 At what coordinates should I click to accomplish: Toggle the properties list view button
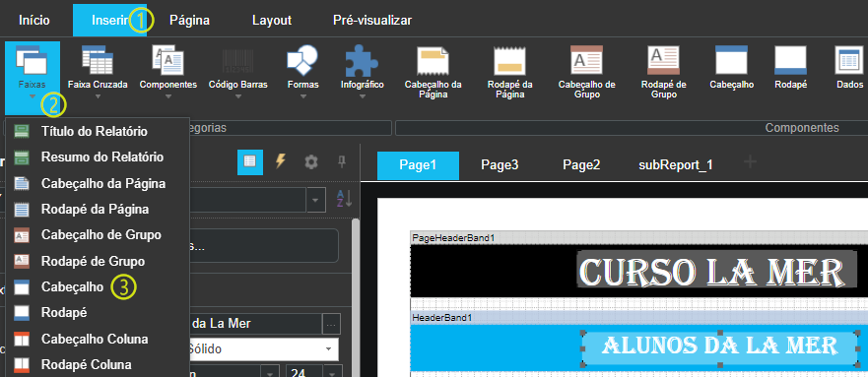pos(250,161)
